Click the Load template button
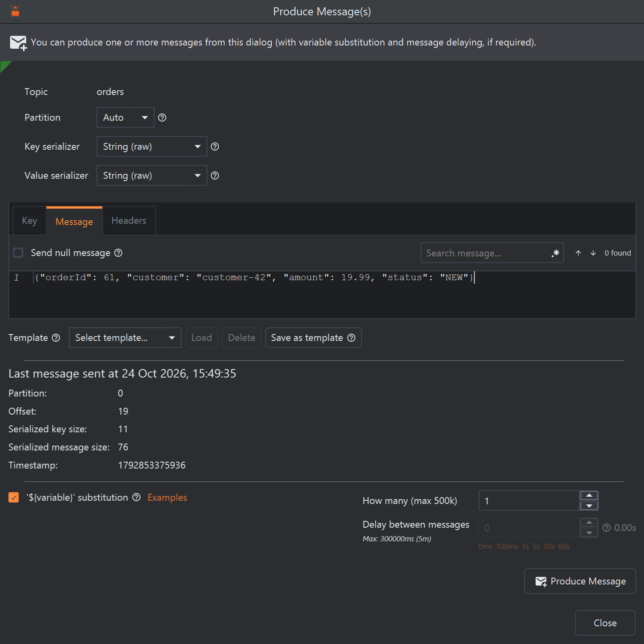The height and width of the screenshot is (644, 644). (x=202, y=338)
